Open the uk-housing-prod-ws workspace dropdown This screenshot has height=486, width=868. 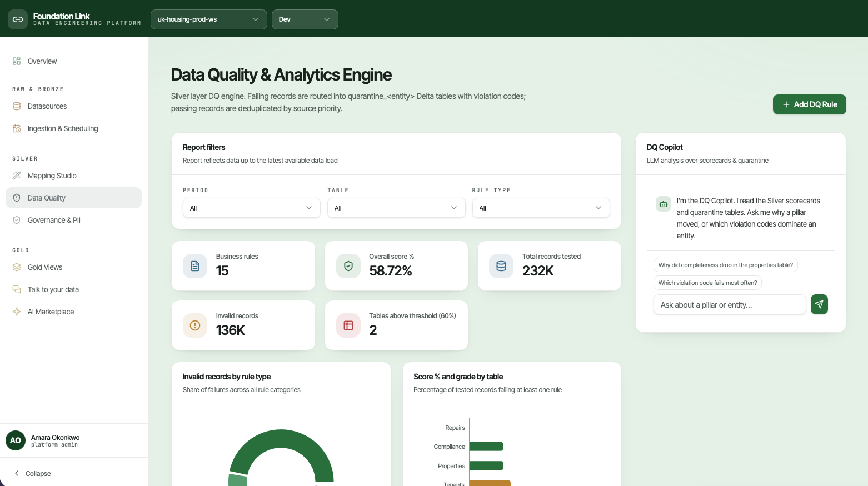208,19
